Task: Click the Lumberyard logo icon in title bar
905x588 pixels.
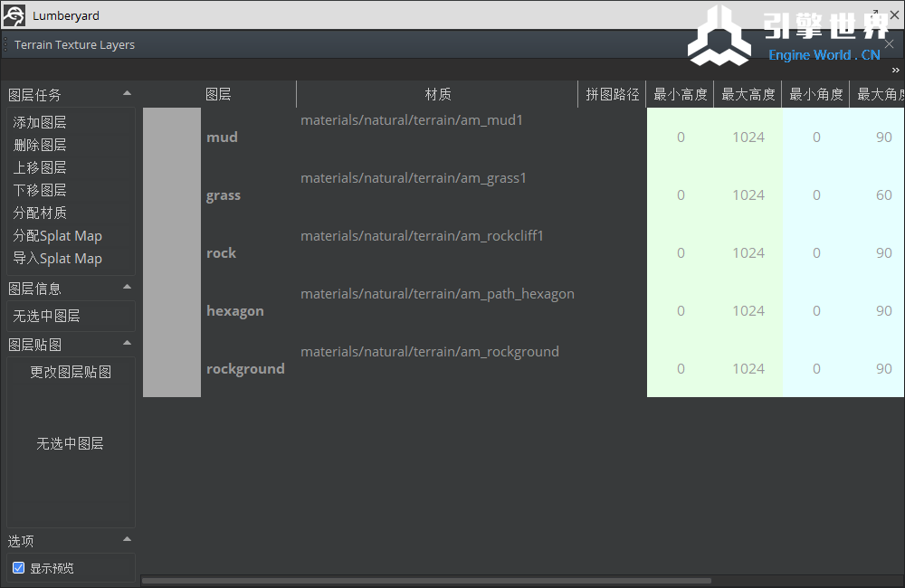Action: click(x=14, y=15)
